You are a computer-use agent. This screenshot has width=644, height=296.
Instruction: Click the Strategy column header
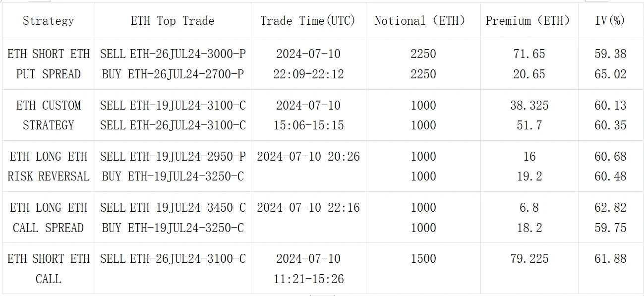(x=48, y=21)
